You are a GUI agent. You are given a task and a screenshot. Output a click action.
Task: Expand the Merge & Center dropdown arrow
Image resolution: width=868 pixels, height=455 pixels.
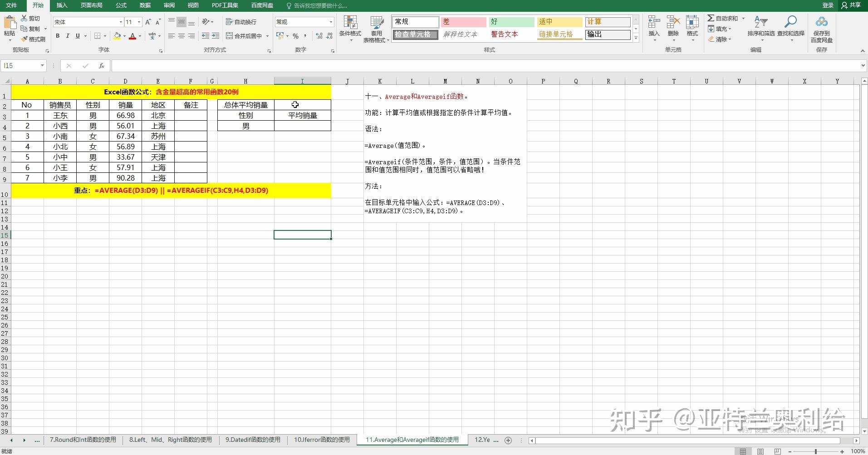point(267,36)
